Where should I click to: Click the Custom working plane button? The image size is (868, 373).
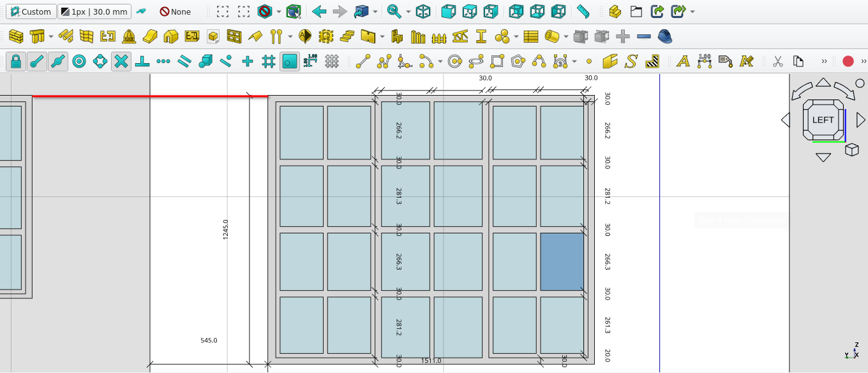coord(31,11)
